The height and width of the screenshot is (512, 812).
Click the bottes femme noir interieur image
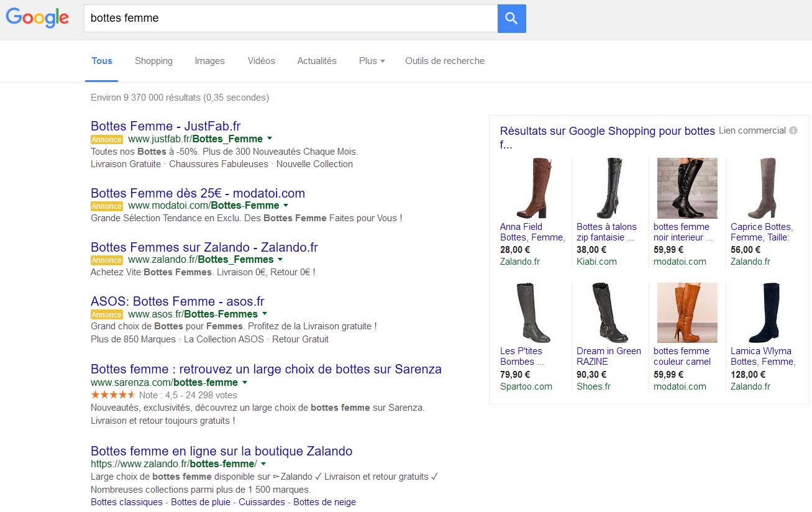tap(687, 188)
